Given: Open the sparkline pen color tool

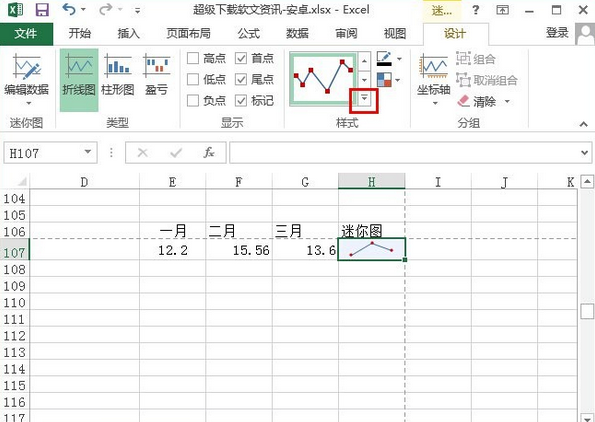Looking at the screenshot, I should pos(384,58).
